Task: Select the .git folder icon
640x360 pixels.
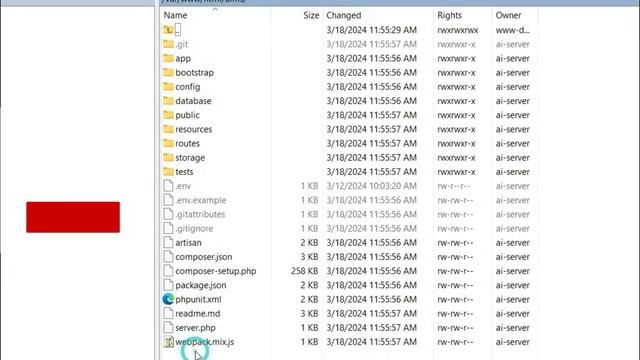Action: point(168,44)
